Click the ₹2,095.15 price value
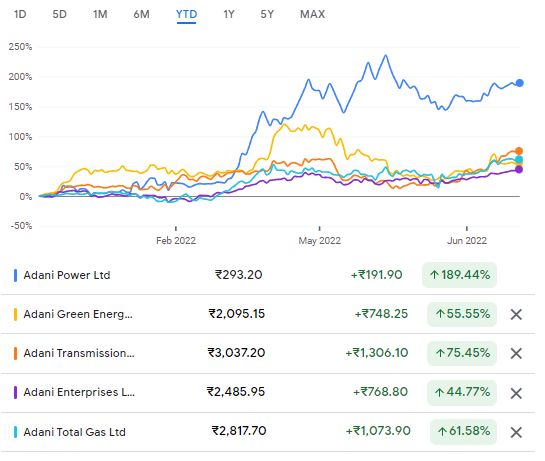The height and width of the screenshot is (461, 545). [236, 314]
